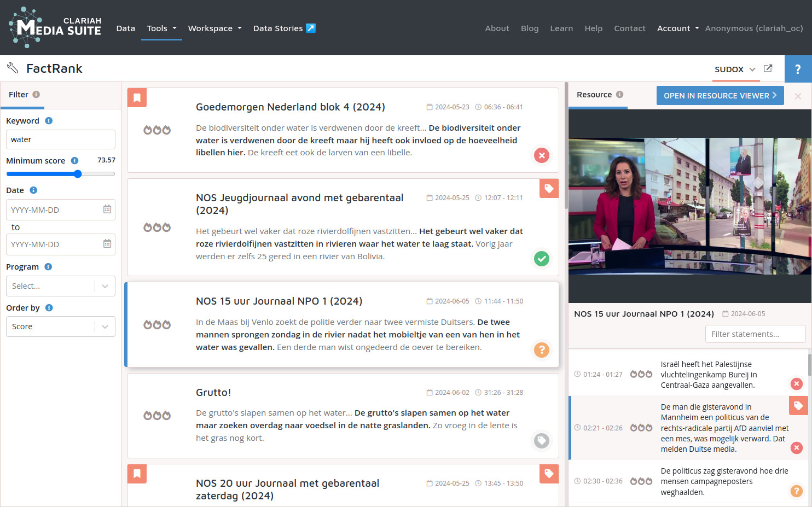Click the Filter statements input
Screen dimensions: 812x507
(x=756, y=334)
